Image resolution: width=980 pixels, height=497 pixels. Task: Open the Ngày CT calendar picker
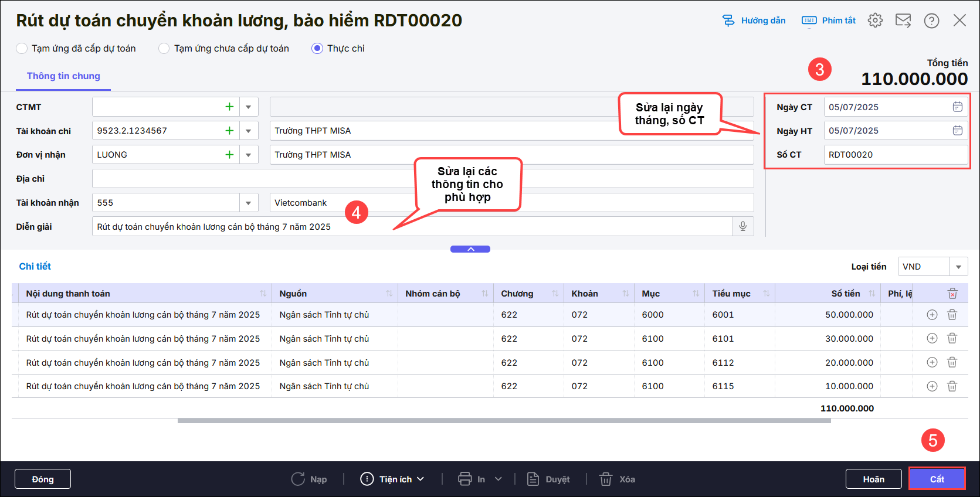957,107
